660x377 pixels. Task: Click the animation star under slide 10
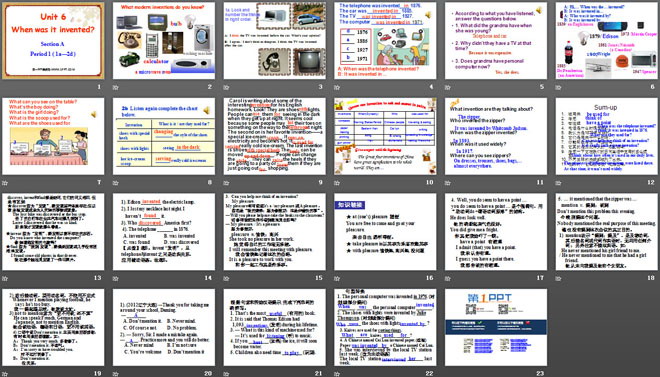click(x=337, y=183)
